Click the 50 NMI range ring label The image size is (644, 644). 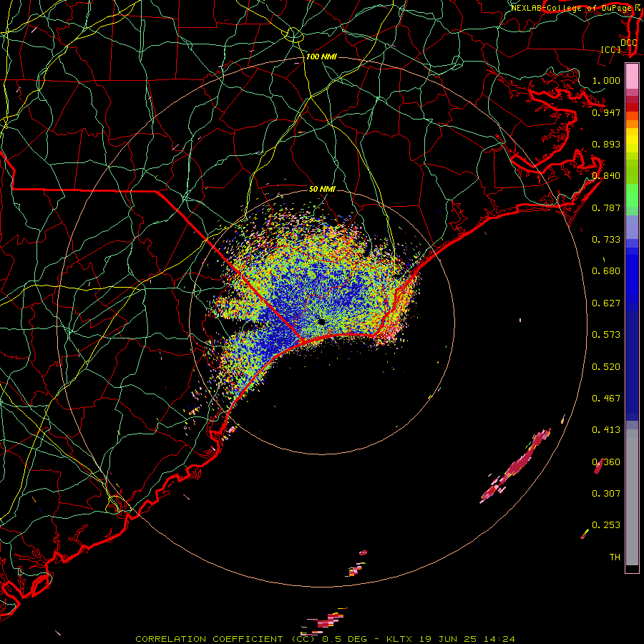322,189
